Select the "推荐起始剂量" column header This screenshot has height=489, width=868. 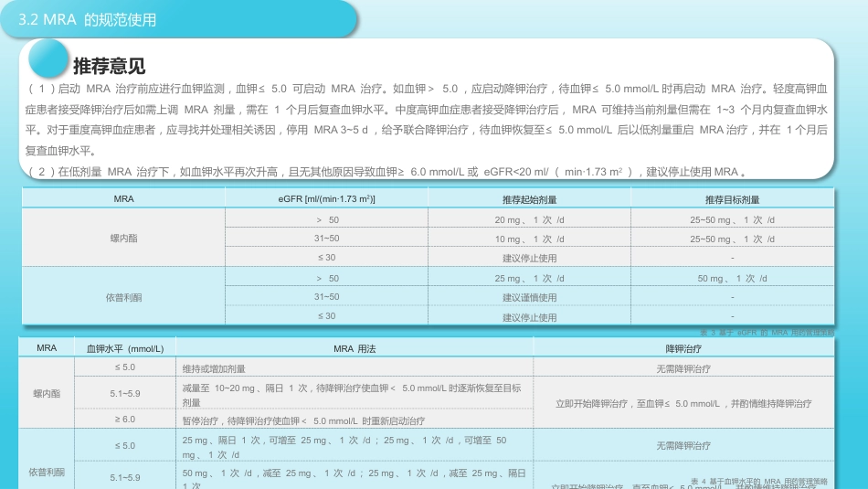529,199
